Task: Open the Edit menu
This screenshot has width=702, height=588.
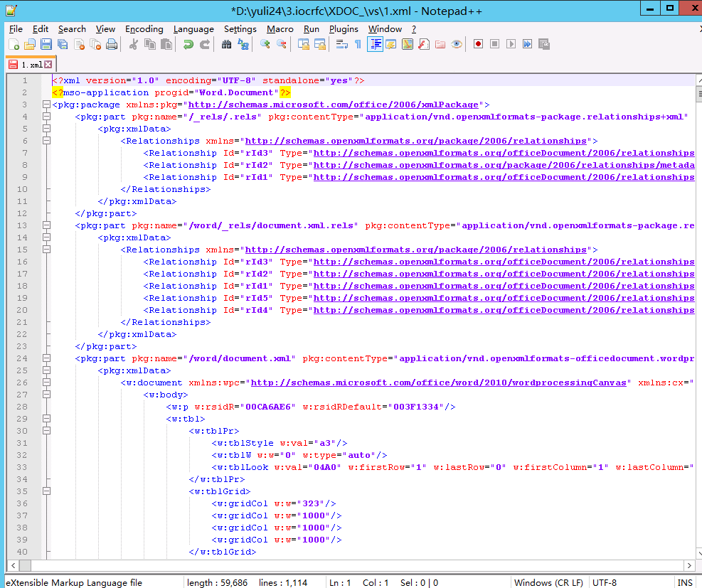Action: click(x=41, y=29)
